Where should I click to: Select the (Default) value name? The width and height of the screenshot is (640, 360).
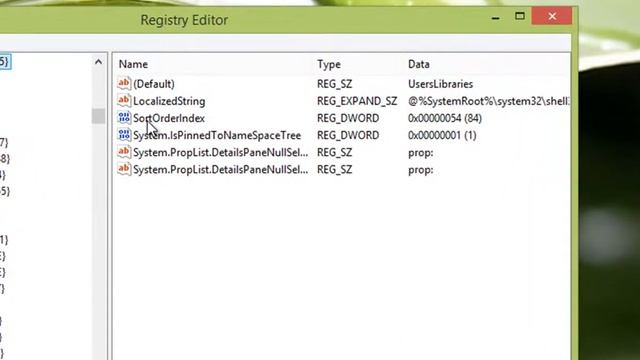pos(154,84)
